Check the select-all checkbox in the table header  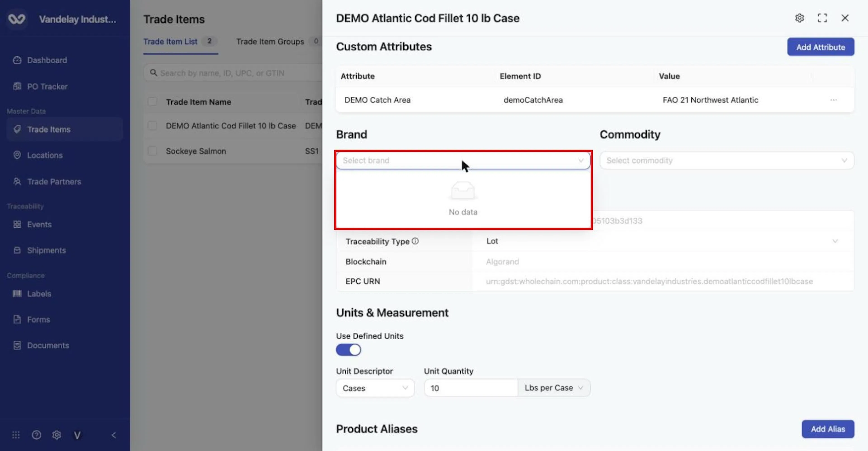click(152, 102)
